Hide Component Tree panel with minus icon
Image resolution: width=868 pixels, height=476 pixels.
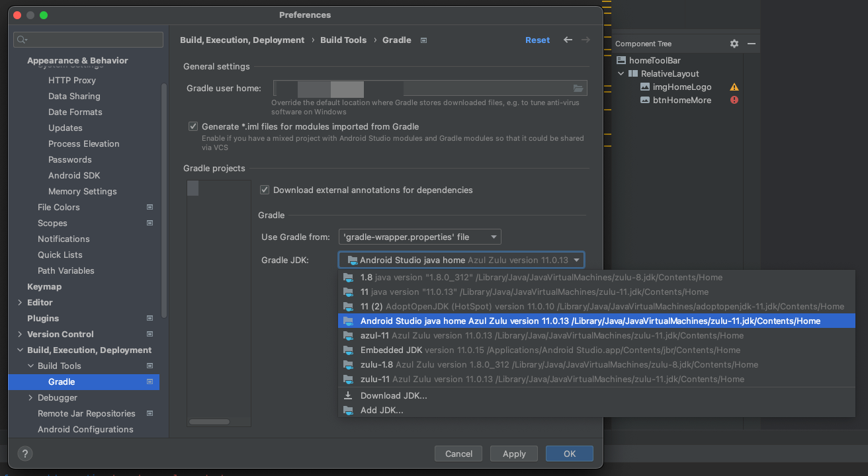tap(752, 44)
